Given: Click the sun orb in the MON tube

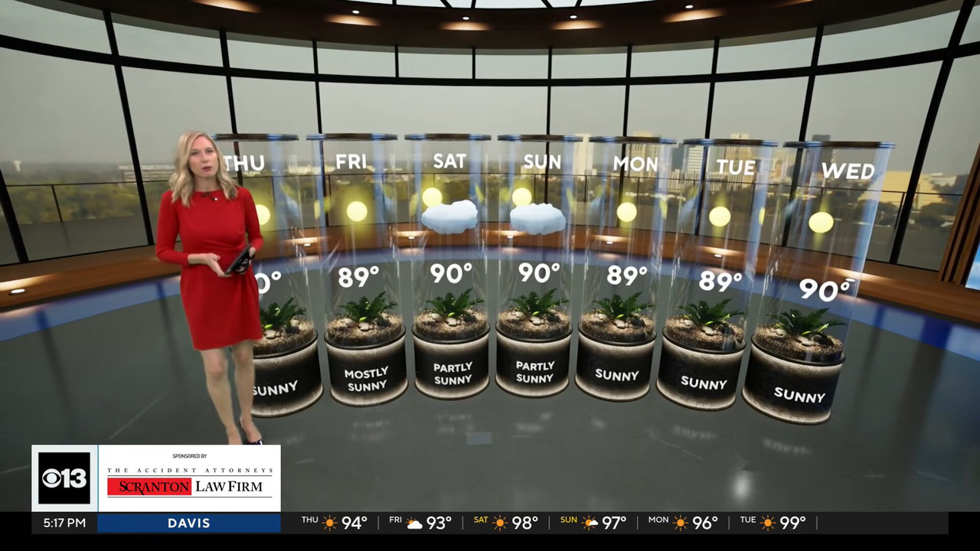Looking at the screenshot, I should 627,212.
